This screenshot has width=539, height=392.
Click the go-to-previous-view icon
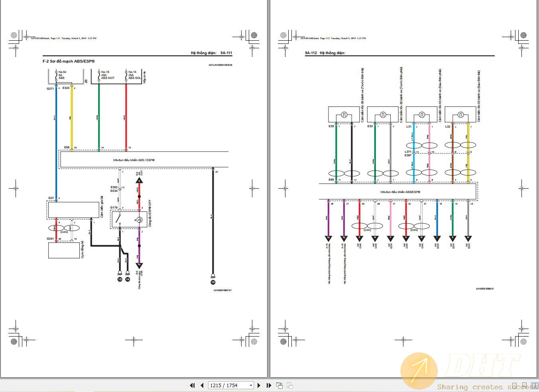(279, 385)
